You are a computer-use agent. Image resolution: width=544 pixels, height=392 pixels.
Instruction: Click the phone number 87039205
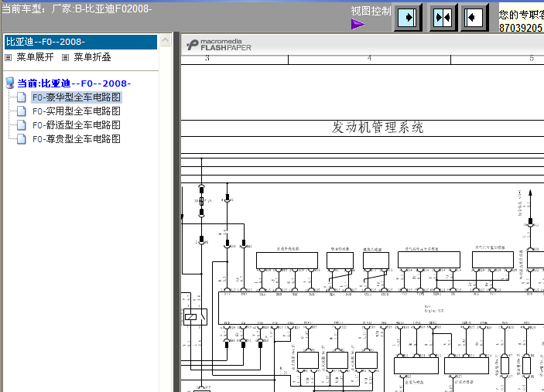521,28
